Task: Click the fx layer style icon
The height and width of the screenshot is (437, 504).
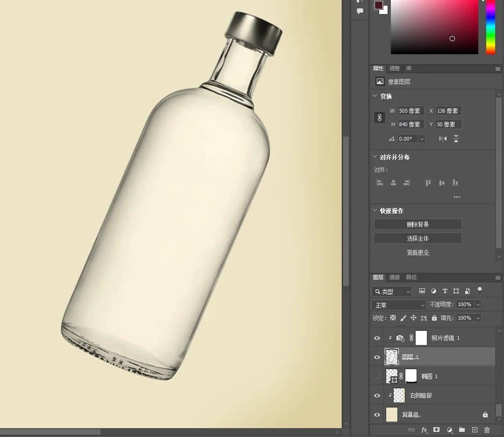Action: tap(424, 430)
